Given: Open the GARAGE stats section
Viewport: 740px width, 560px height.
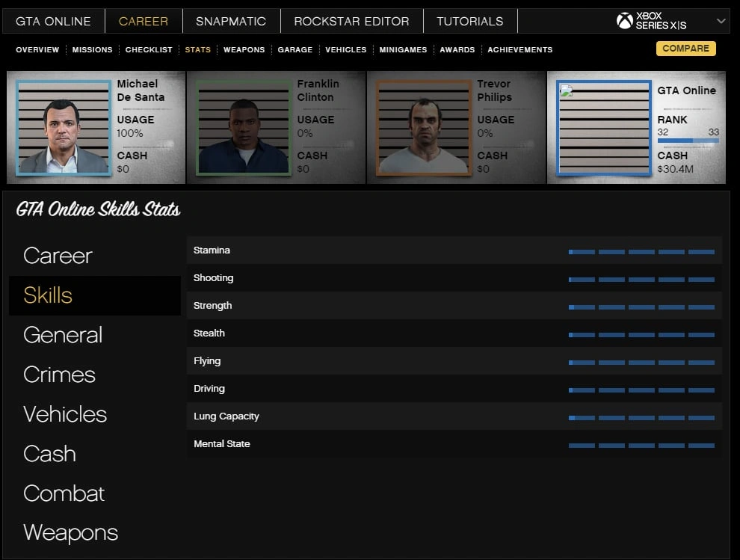Looking at the screenshot, I should 295,49.
